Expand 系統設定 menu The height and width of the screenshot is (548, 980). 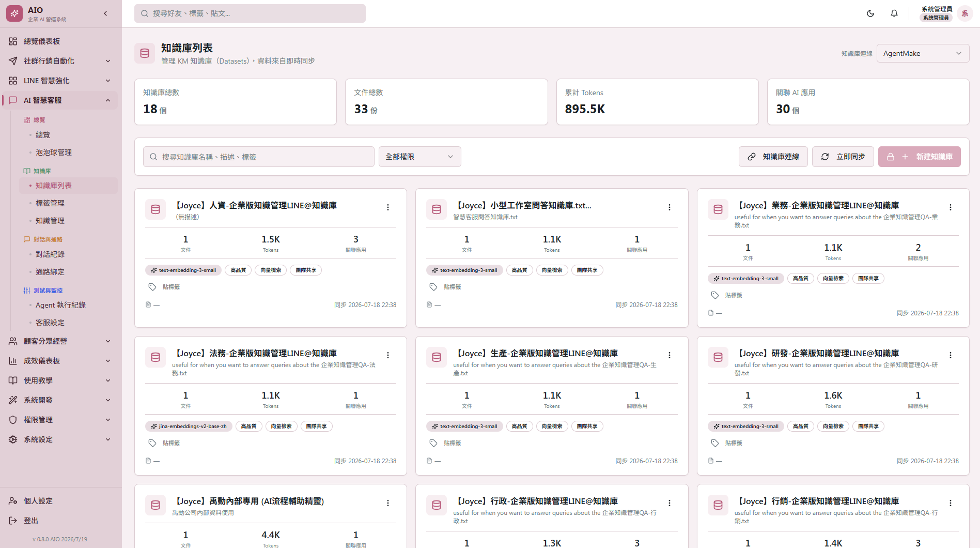[x=60, y=439]
